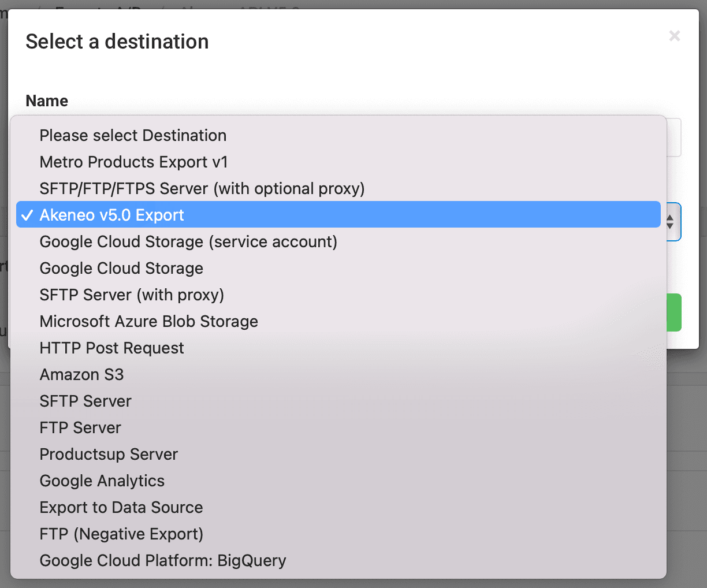Choose Google Cloud Platform: BigQuery
Image resolution: width=707 pixels, height=588 pixels.
pyautogui.click(x=163, y=560)
